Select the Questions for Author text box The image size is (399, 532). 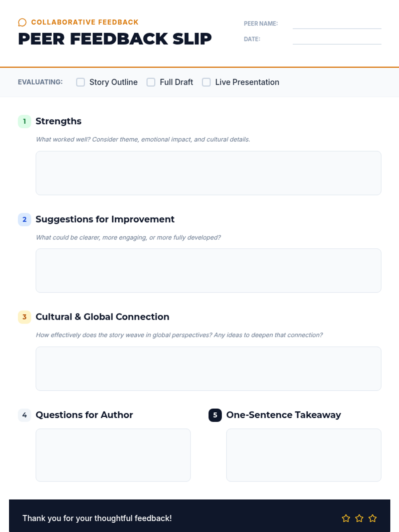click(x=113, y=455)
